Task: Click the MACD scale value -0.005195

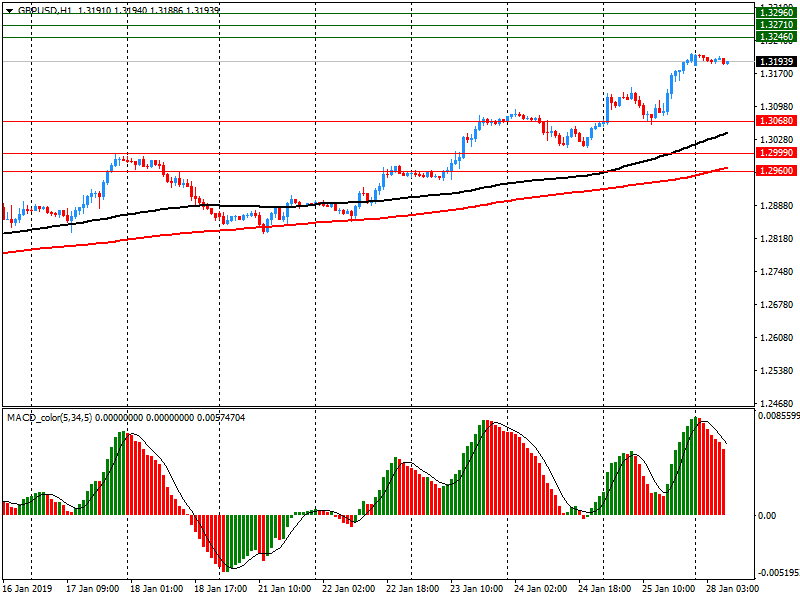Action: point(779,572)
